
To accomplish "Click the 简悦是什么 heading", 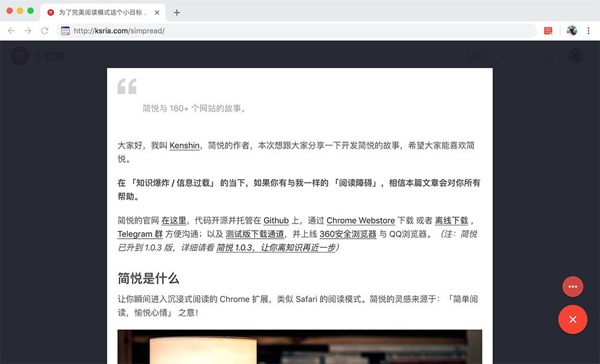I will [x=148, y=278].
